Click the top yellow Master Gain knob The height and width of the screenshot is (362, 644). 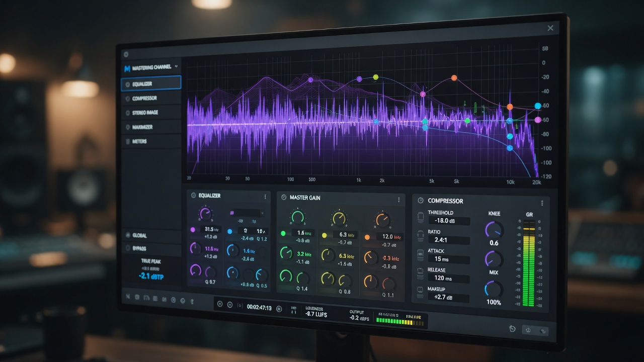point(339,219)
